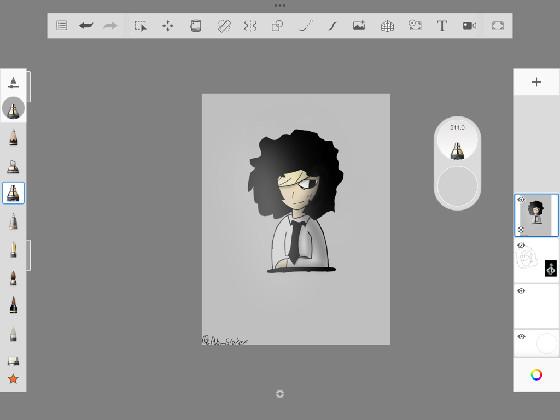Open background color circle on bottom layer
This screenshot has height=420, width=560.
coord(546,344)
